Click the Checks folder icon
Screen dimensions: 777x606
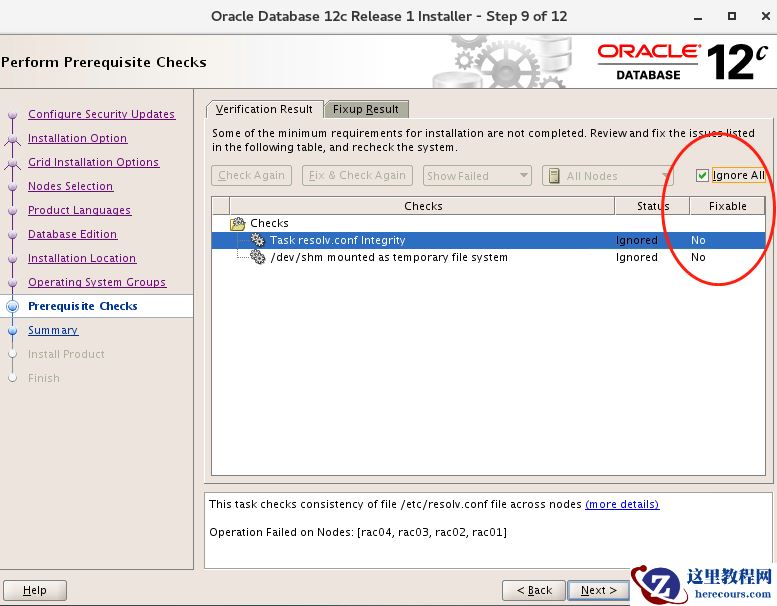click(237, 223)
